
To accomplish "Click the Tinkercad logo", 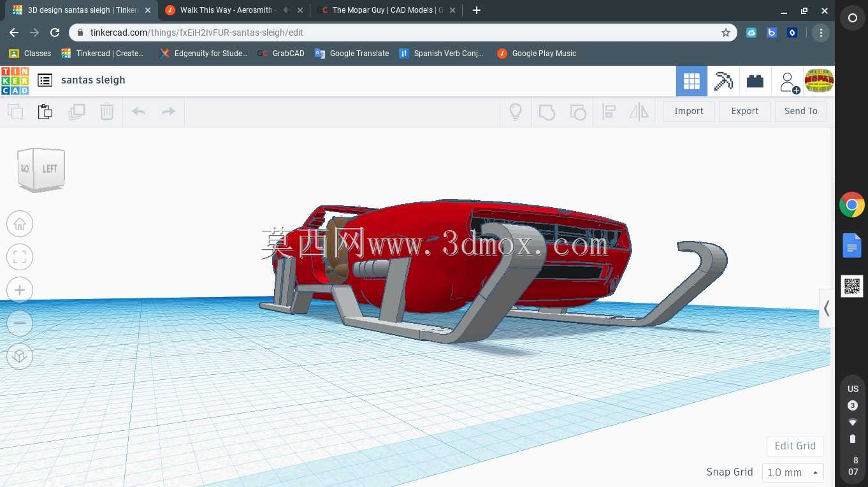I will tap(15, 80).
